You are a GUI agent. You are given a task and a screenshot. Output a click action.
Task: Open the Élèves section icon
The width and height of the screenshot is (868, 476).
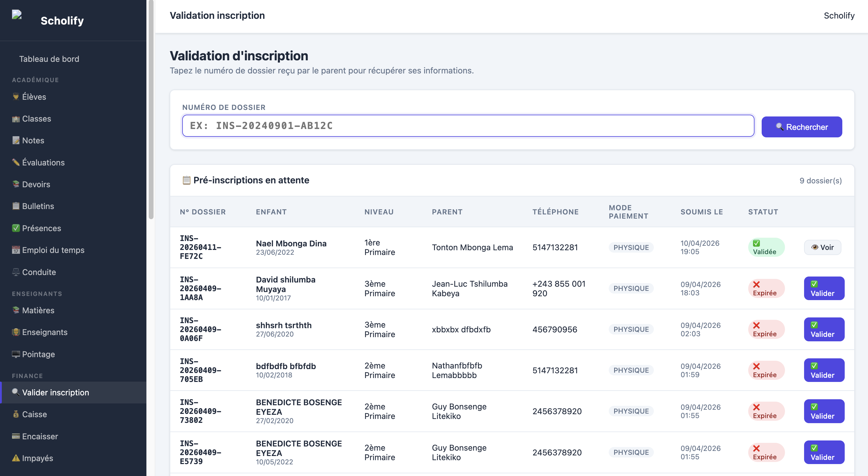coord(16,97)
